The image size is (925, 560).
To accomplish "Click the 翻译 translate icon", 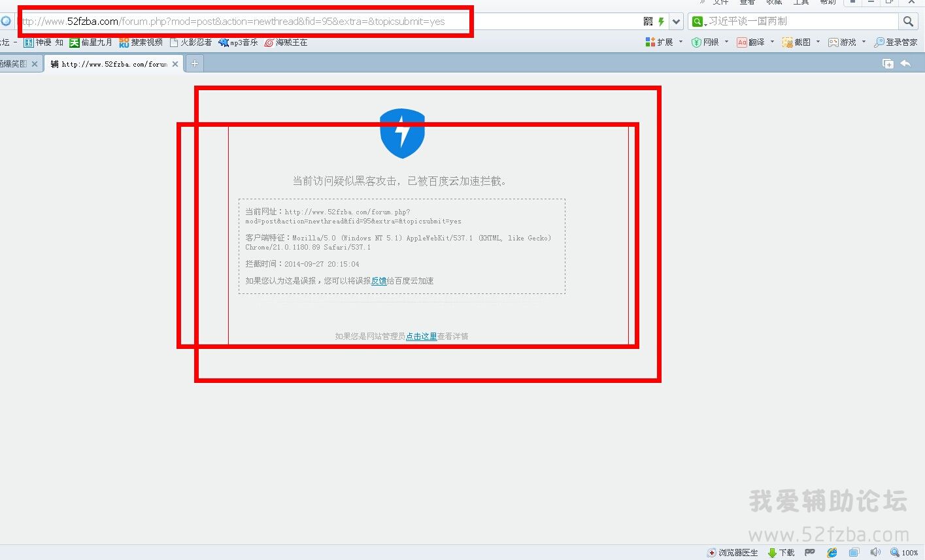I will pos(742,42).
